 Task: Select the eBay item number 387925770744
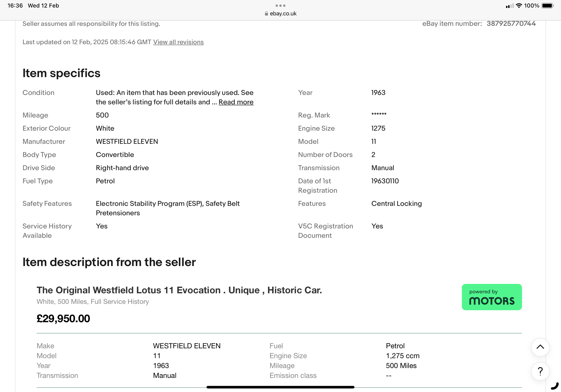tap(511, 24)
